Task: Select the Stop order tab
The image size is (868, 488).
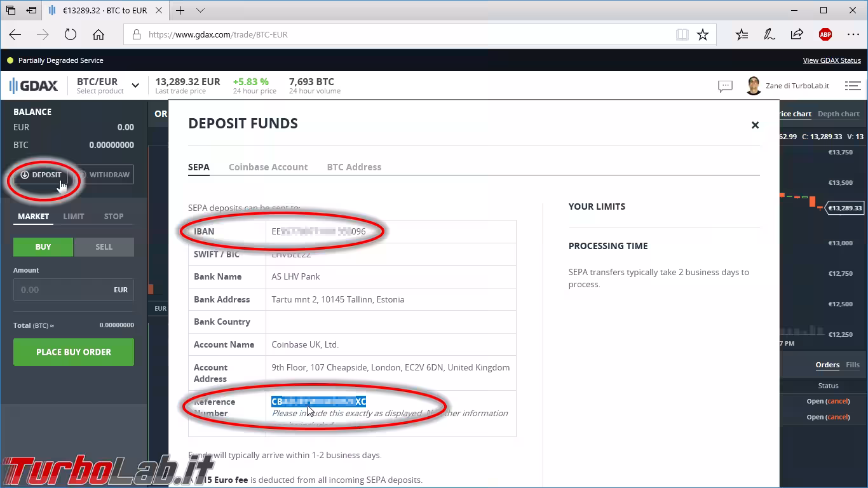Action: pos(114,217)
